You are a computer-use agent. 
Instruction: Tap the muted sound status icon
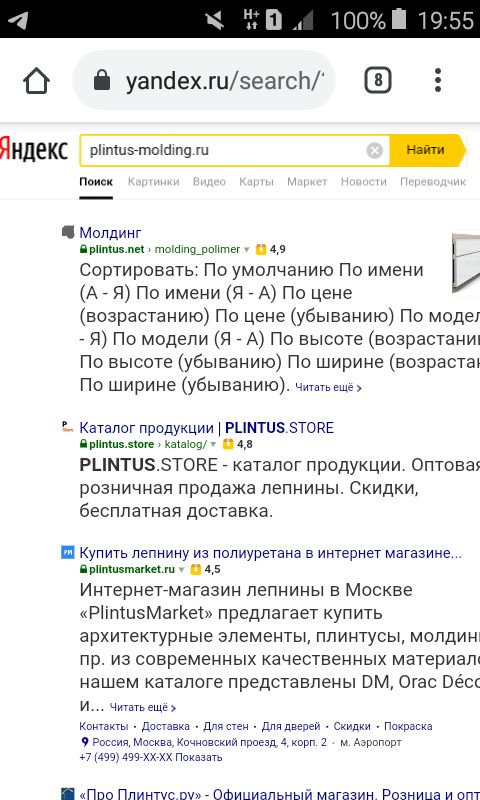215,20
